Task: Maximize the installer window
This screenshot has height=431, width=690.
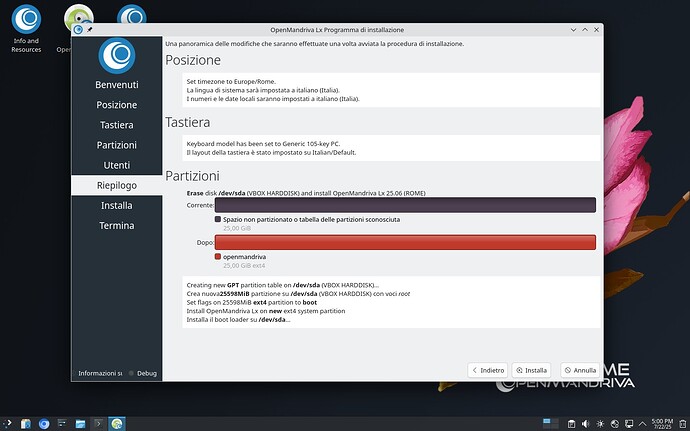Action: pos(585,29)
